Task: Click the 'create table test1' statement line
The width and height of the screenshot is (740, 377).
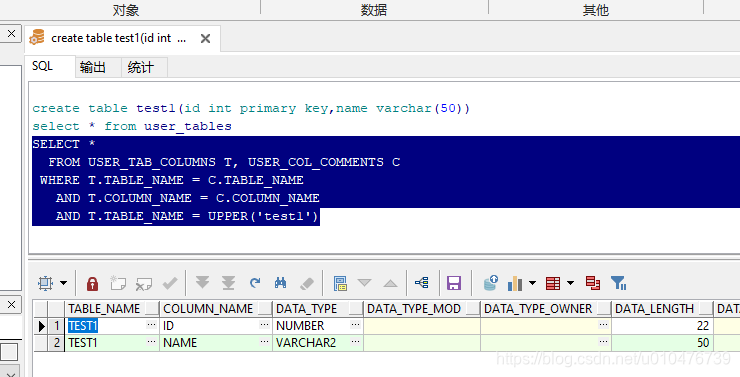Action: point(251,108)
